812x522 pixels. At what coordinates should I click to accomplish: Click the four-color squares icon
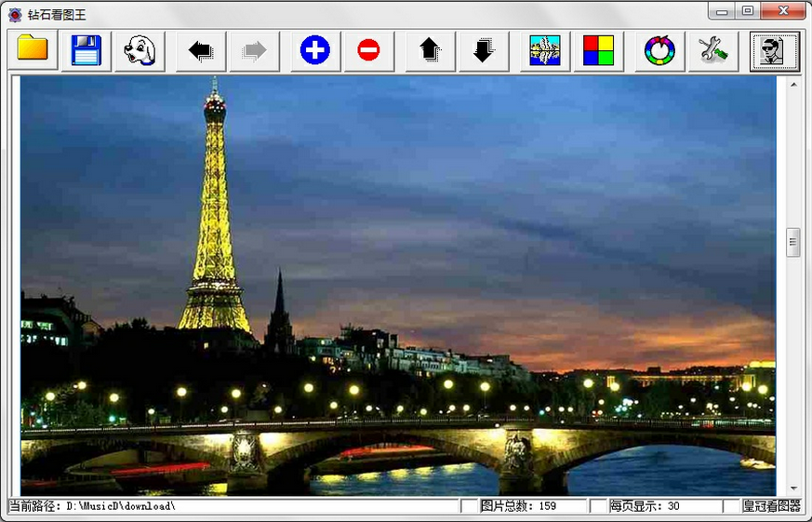598,50
